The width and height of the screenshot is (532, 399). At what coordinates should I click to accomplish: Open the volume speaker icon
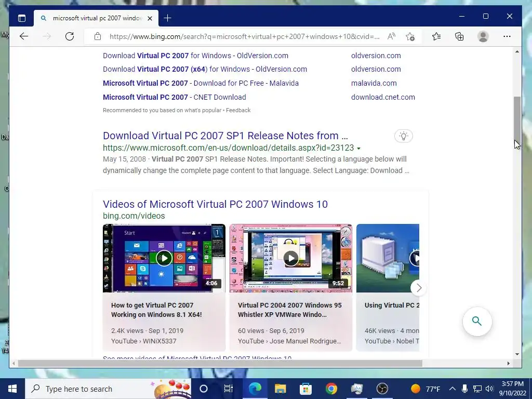click(489, 389)
